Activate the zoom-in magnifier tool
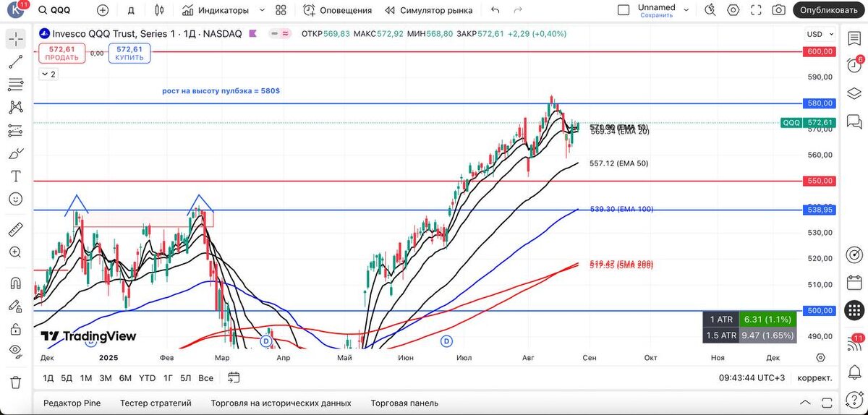Viewport: 868px width, 415px height. [x=15, y=252]
